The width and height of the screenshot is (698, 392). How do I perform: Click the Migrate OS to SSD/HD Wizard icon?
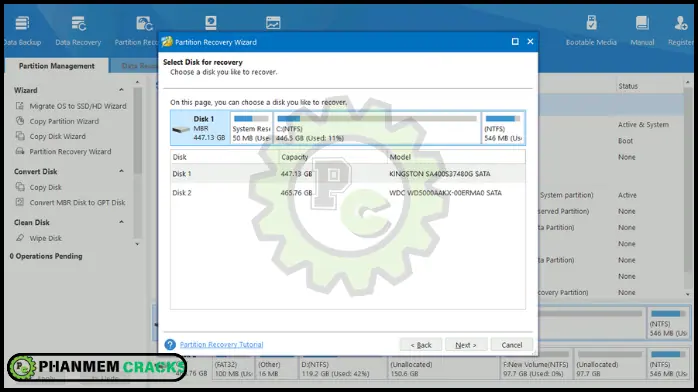tap(20, 106)
